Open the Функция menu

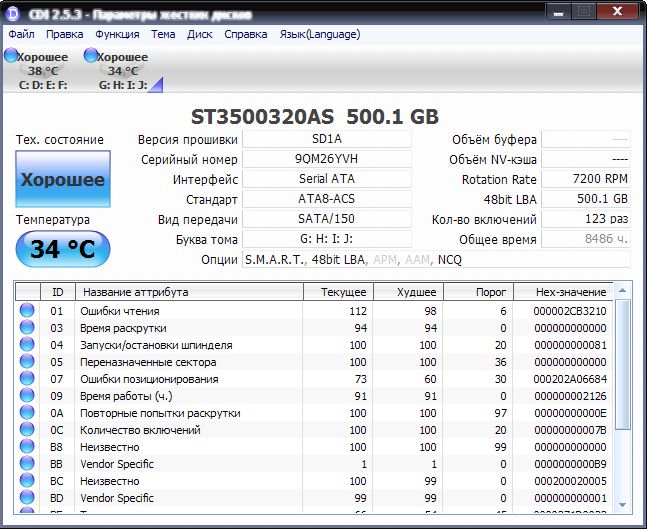117,34
